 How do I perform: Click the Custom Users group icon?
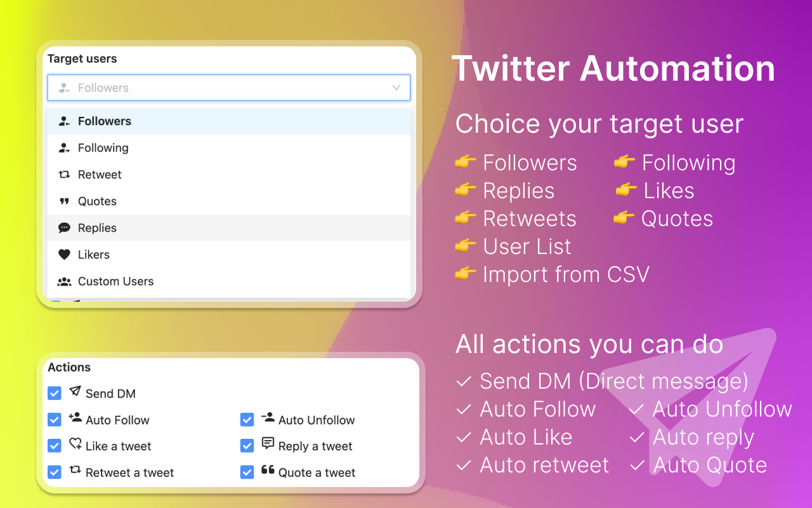[x=63, y=281]
